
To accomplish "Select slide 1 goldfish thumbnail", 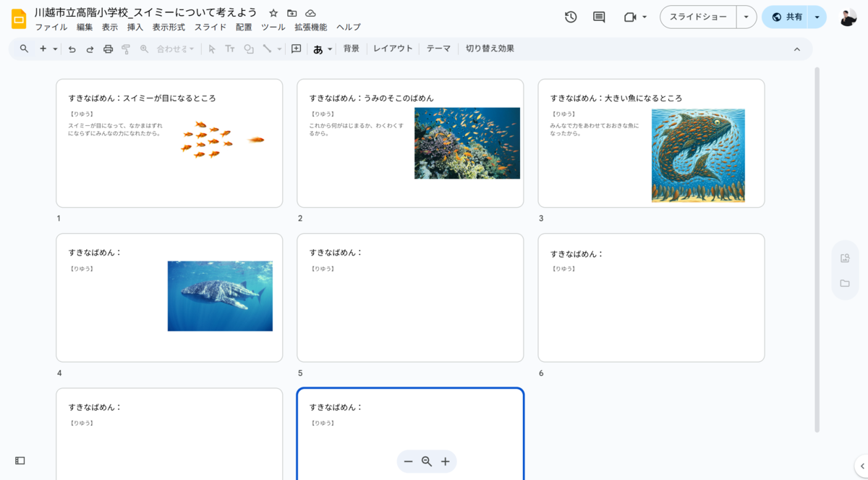I will (x=169, y=143).
